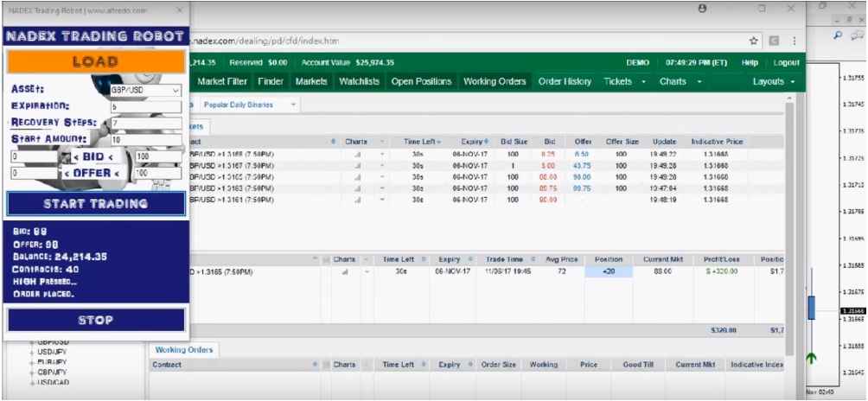Open the chart icon for GBP/USD >1.3161 row
The image size is (868, 401).
pyautogui.click(x=357, y=200)
